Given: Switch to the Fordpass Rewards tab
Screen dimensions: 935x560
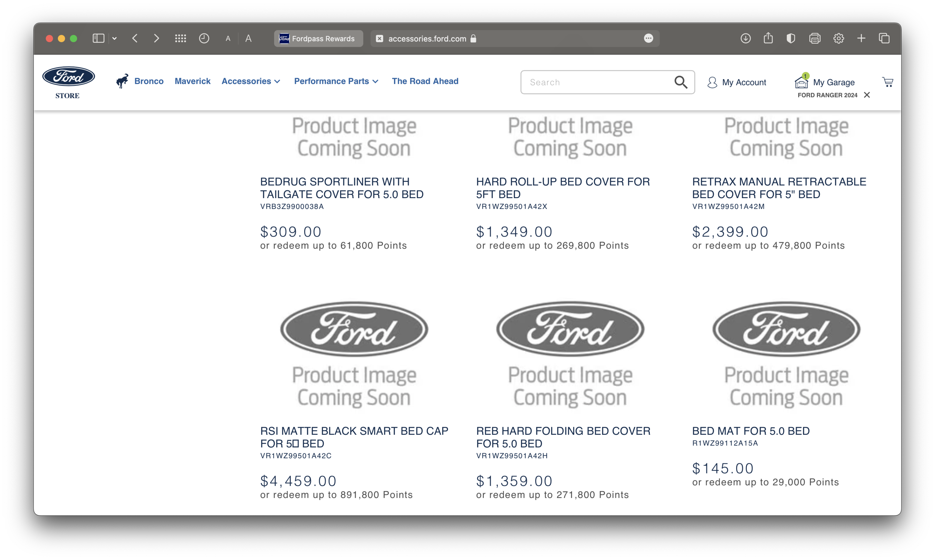Looking at the screenshot, I should [318, 38].
